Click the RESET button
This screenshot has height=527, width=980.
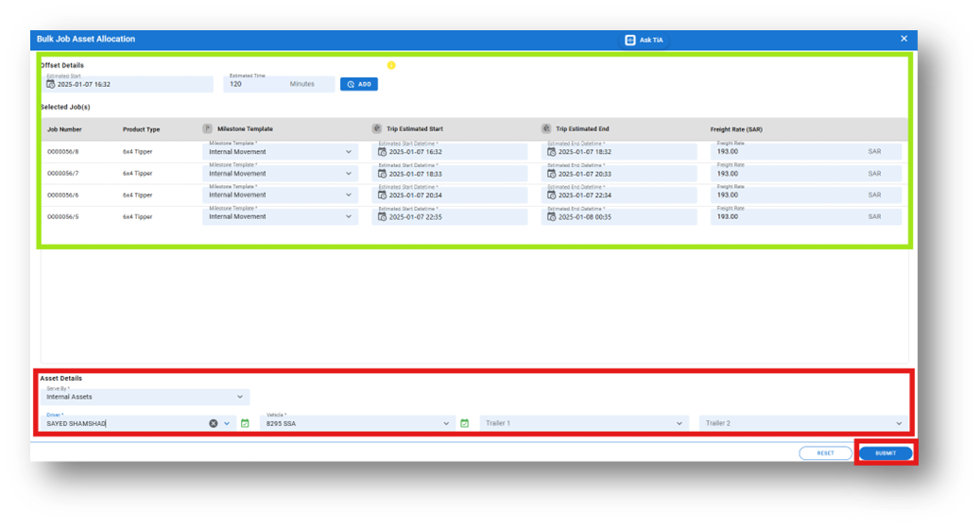tap(826, 453)
